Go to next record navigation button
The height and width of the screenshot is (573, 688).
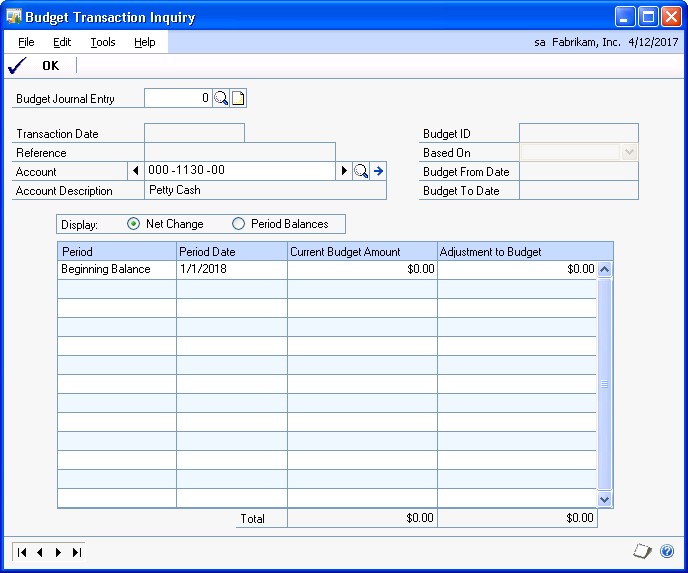point(58,552)
